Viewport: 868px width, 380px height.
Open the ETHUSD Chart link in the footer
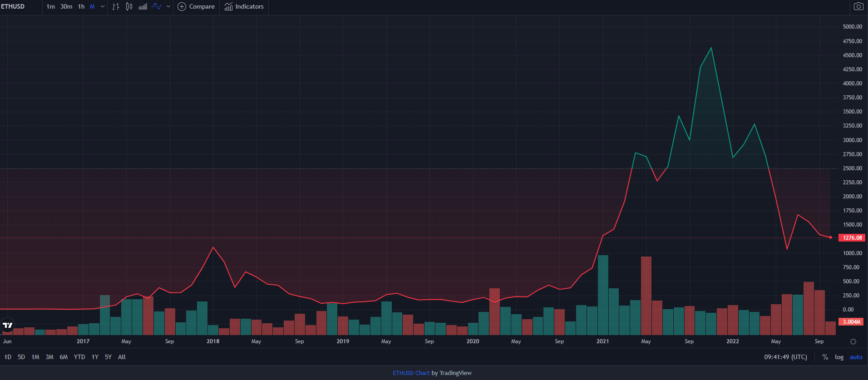(x=411, y=373)
